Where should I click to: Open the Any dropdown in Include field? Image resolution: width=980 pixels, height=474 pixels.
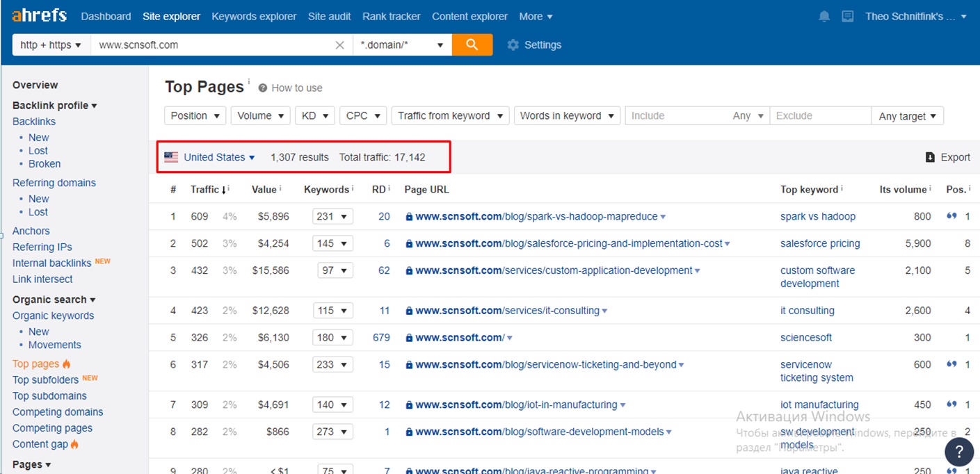click(x=748, y=116)
